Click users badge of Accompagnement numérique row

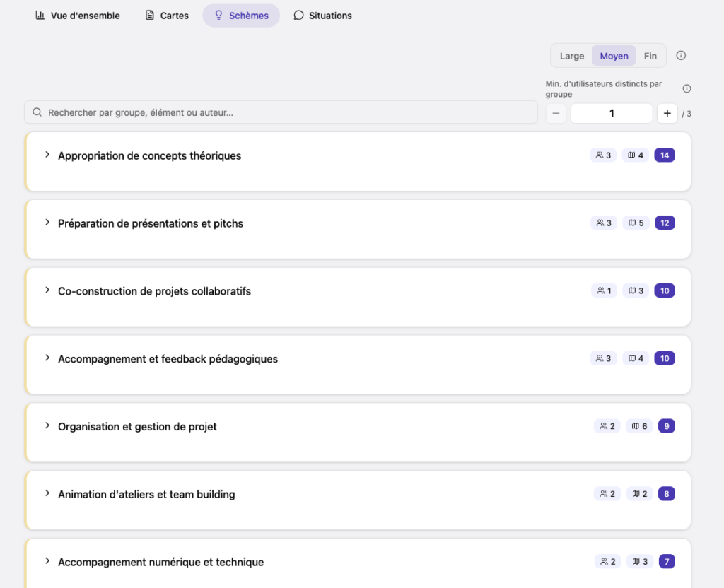pos(607,562)
